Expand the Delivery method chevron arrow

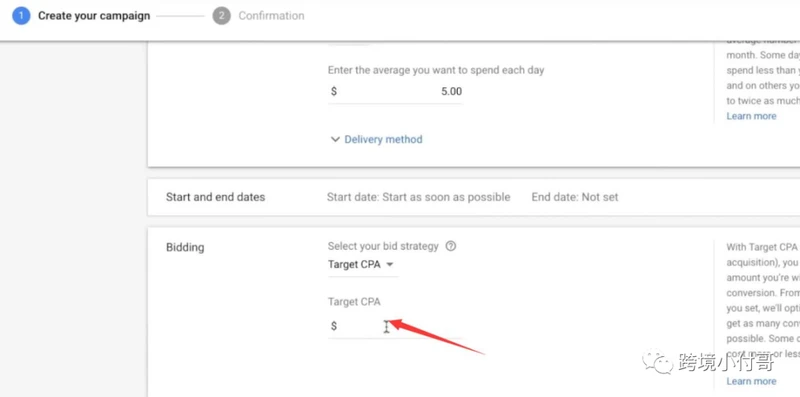[x=335, y=139]
